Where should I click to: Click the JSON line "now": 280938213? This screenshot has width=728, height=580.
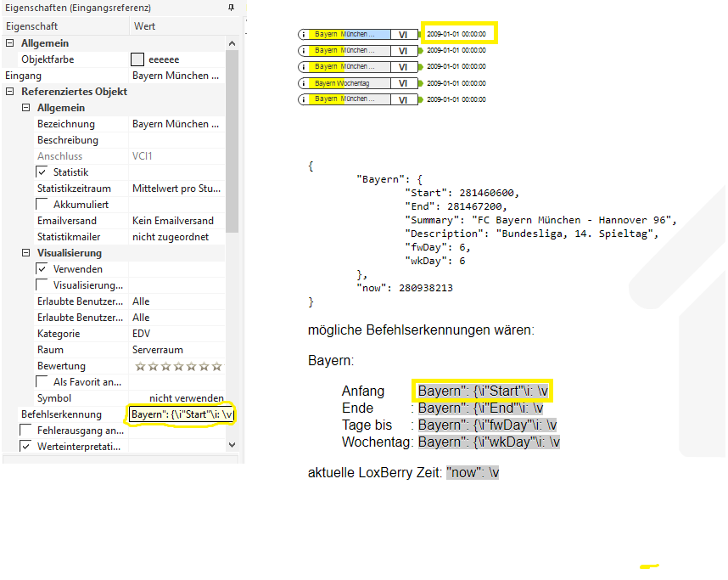point(405,288)
